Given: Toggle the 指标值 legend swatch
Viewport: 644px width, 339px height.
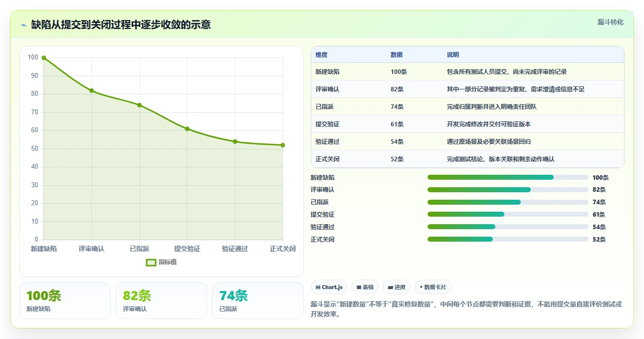Looking at the screenshot, I should [x=151, y=263].
